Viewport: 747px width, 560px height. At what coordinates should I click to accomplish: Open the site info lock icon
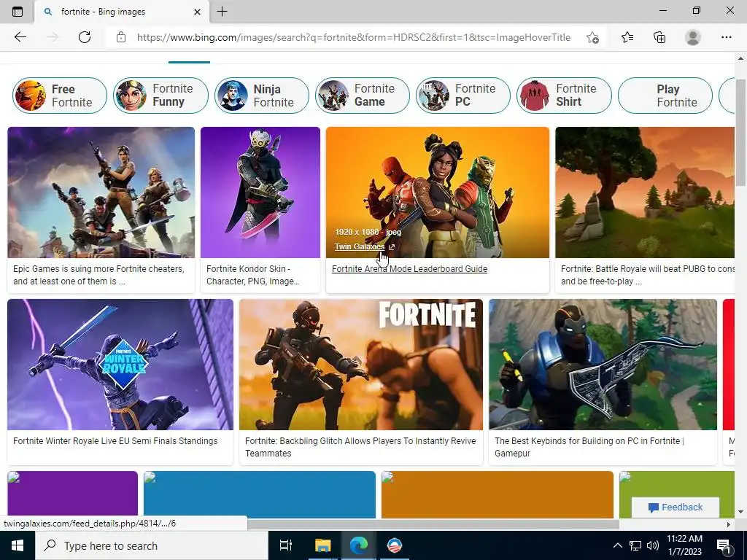121,37
